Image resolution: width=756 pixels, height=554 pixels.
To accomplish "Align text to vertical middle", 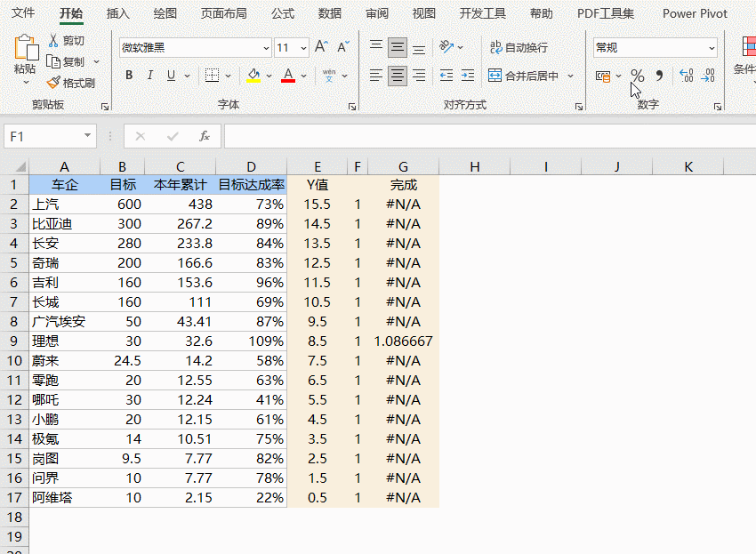I will tap(398, 47).
